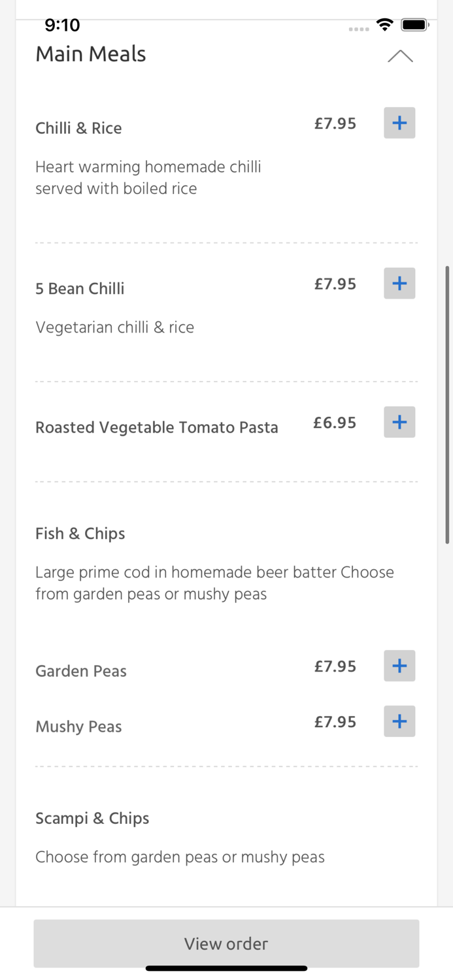Select the Chilli & Rice item name
Screen dimensions: 453x980
[x=78, y=128]
